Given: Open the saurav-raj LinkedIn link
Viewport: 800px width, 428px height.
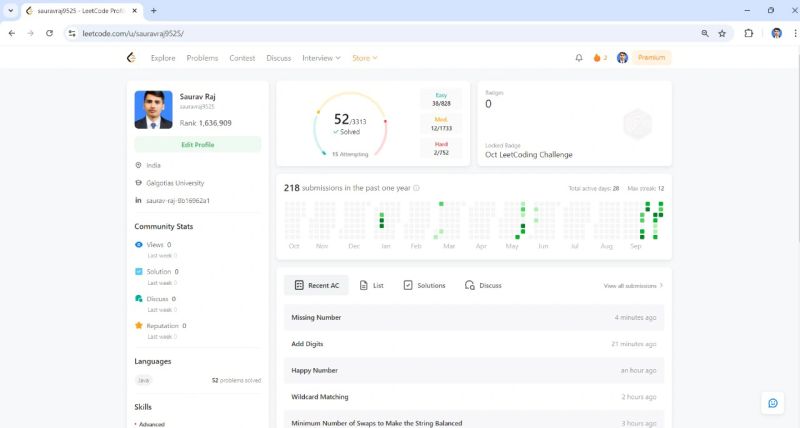Looking at the screenshot, I should click(178, 200).
